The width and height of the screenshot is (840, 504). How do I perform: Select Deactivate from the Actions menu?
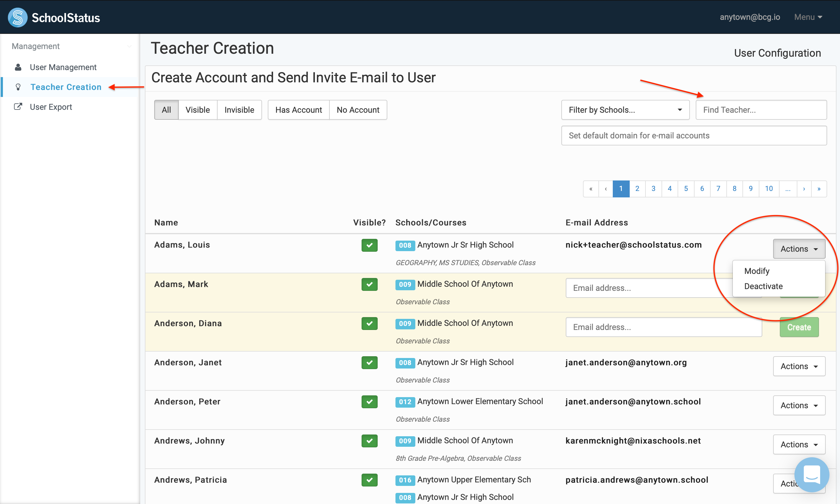coord(763,286)
